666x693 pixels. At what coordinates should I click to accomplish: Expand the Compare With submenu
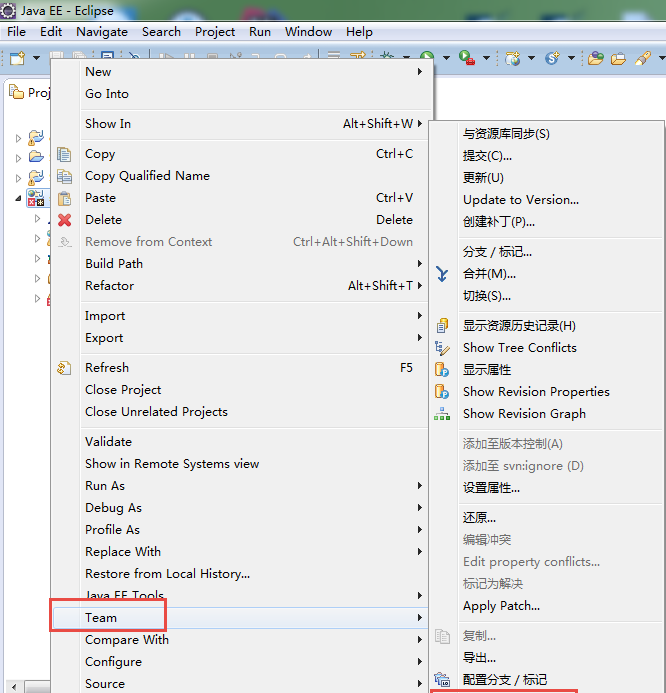(x=240, y=640)
